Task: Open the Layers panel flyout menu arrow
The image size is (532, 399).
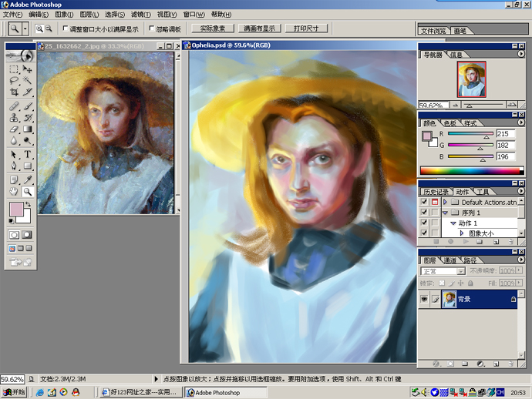Action: point(521,260)
